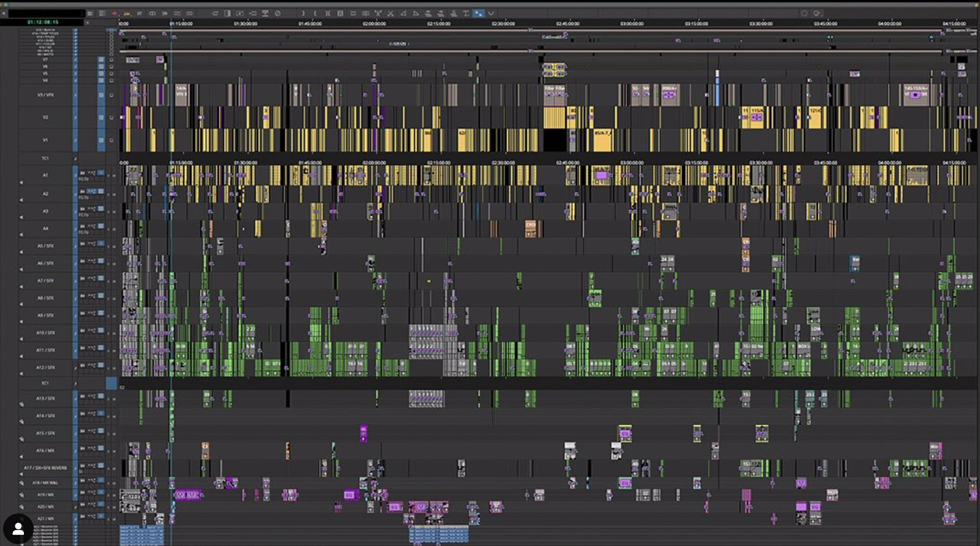Select the 'EC1' track label
Screen dimensions: 980x546
coord(45,383)
